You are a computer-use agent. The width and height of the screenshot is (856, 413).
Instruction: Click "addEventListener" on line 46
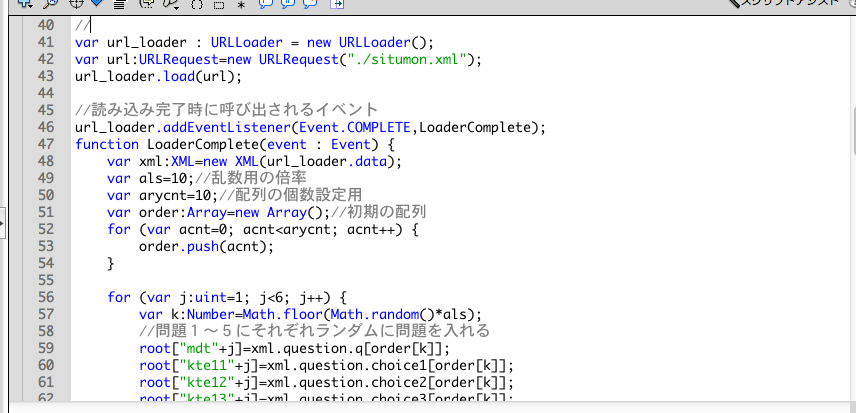tap(227, 127)
